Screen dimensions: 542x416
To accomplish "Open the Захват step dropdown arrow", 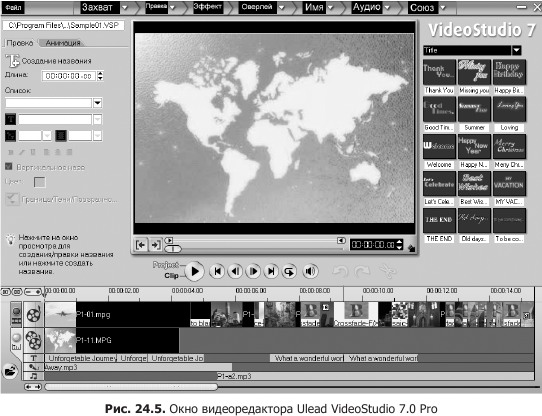I will tap(125, 7).
